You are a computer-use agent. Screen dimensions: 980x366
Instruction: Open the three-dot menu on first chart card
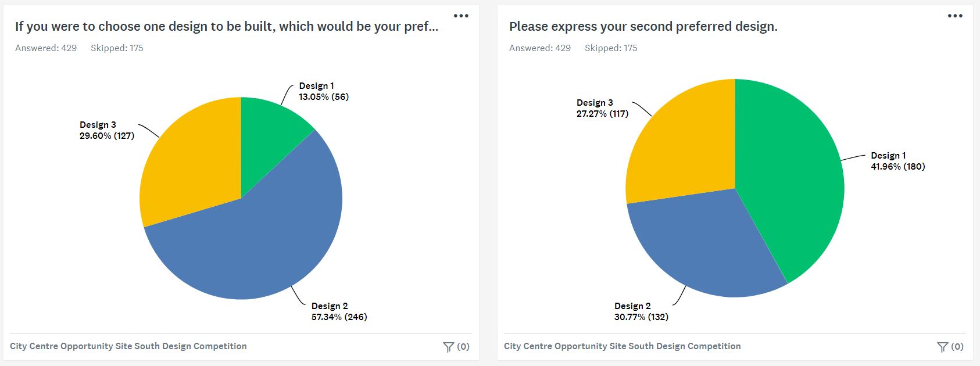[461, 16]
